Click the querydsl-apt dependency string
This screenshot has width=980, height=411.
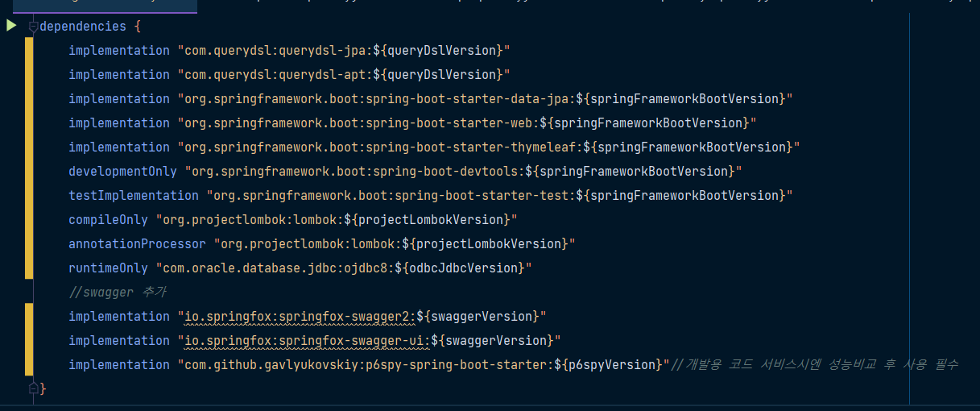point(344,75)
